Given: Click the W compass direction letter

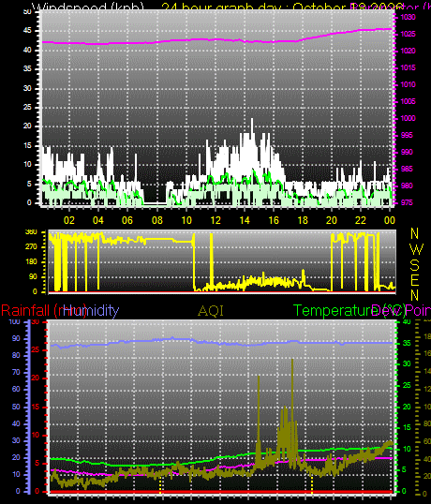Looking at the screenshot, I should point(416,249).
